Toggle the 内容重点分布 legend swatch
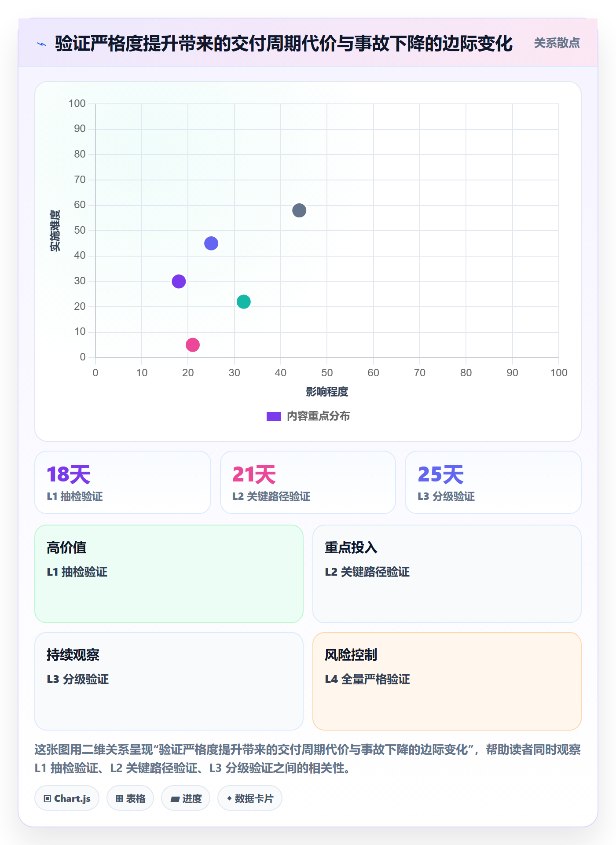 point(273,416)
